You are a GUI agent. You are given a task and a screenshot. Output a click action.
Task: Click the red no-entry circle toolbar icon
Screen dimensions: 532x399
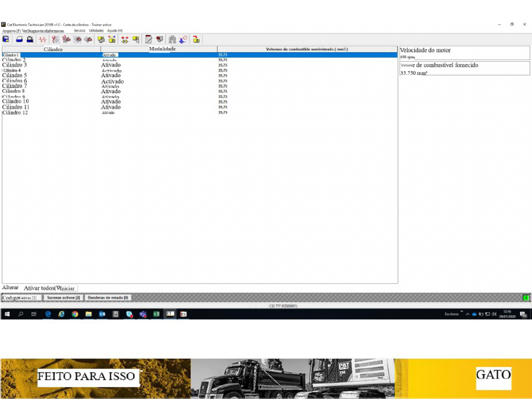tap(183, 39)
